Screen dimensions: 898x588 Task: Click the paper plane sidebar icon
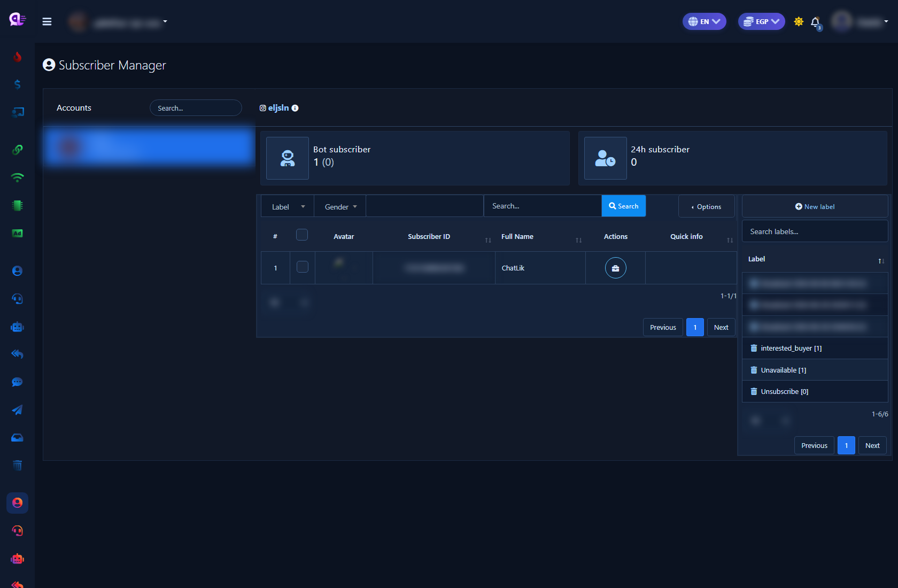click(17, 409)
